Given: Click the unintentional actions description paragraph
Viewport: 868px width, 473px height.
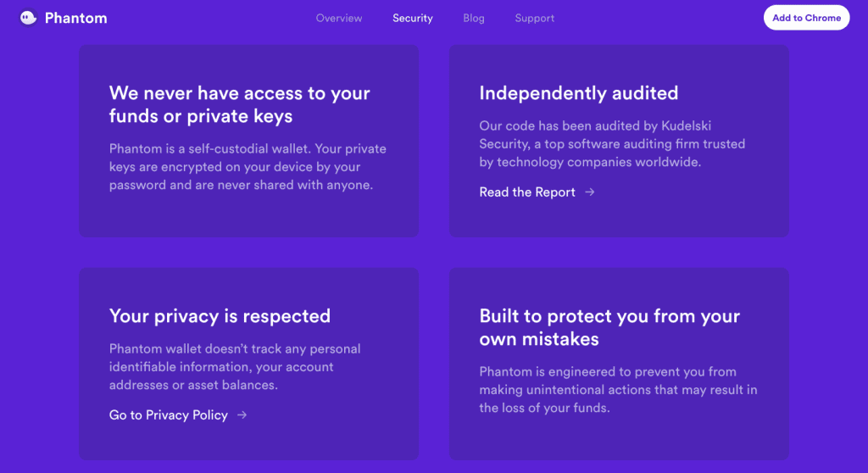Looking at the screenshot, I should [x=618, y=390].
